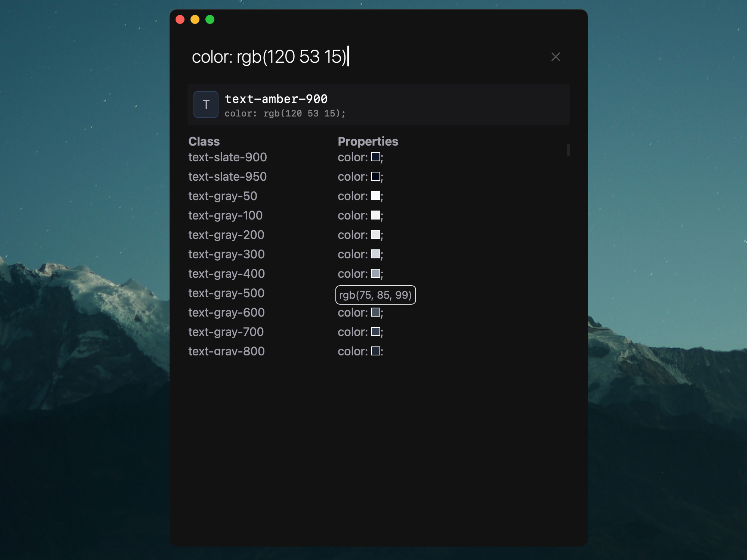Viewport: 747px width, 560px height.
Task: Click the text-slate-950 color swatch
Action: 375,176
